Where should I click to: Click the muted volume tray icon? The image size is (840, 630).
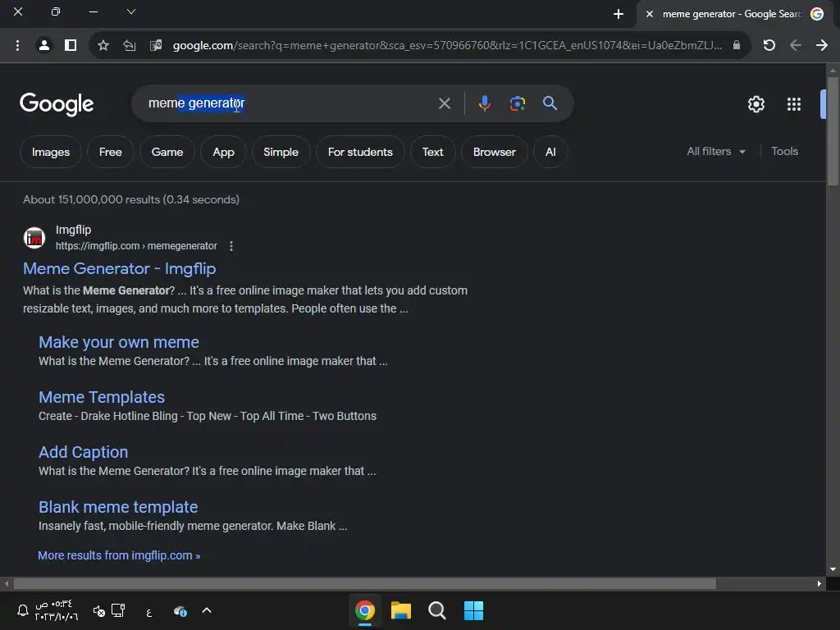[99, 610]
